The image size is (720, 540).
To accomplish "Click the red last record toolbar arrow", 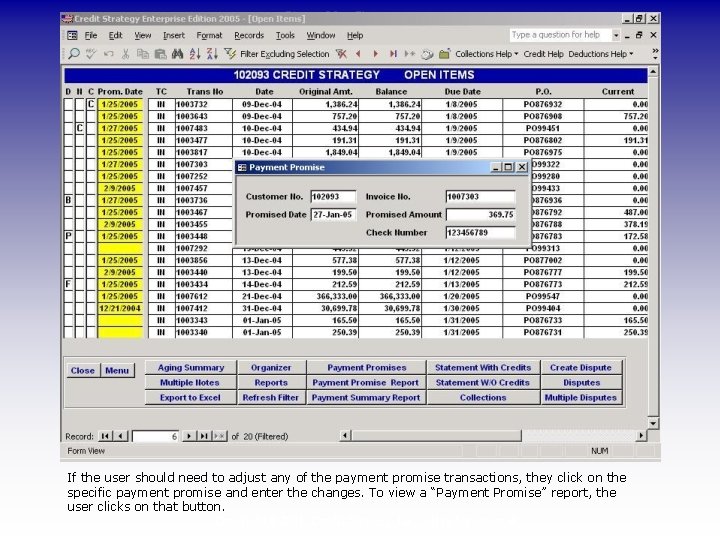I will pyautogui.click(x=393, y=54).
